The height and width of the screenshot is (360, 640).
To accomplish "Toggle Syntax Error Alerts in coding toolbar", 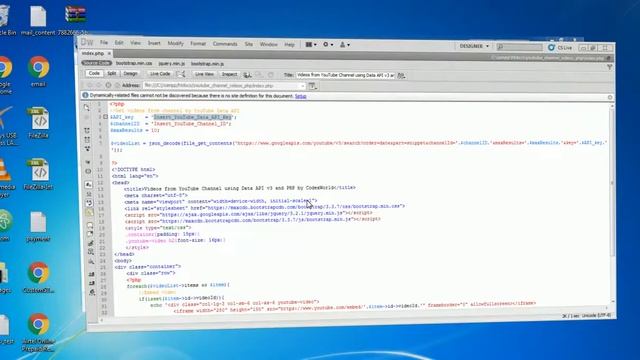I will [x=89, y=212].
